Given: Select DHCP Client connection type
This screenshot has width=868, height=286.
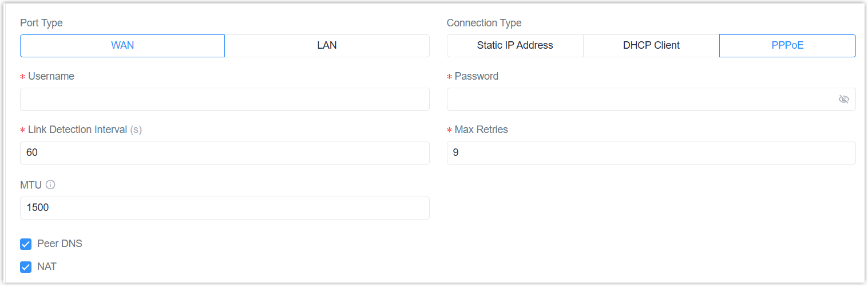Looking at the screenshot, I should 651,46.
